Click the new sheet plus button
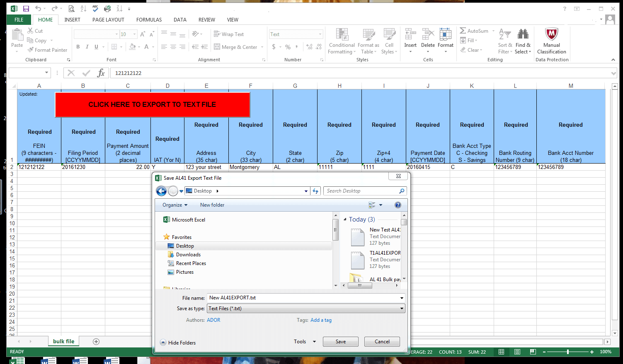Image resolution: width=623 pixels, height=364 pixels. click(96, 342)
